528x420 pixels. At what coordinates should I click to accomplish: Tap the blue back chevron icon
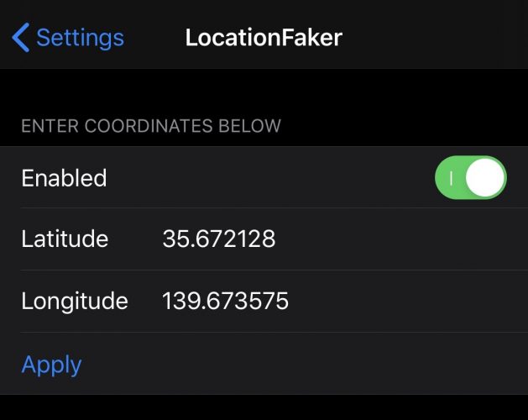tap(20, 38)
